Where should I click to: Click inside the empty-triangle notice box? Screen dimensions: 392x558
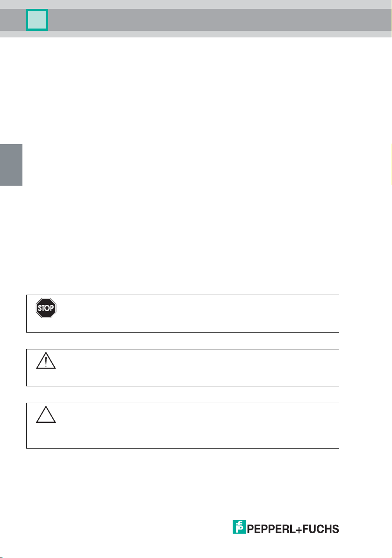tap(183, 426)
